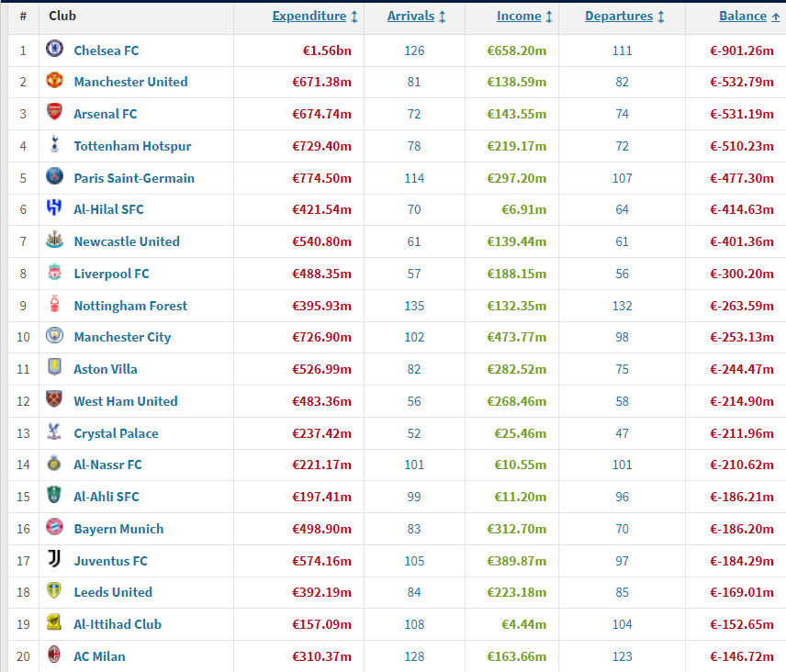Viewport: 786px width, 672px height.
Task: Click the Manchester City club crest
Action: [x=54, y=335]
